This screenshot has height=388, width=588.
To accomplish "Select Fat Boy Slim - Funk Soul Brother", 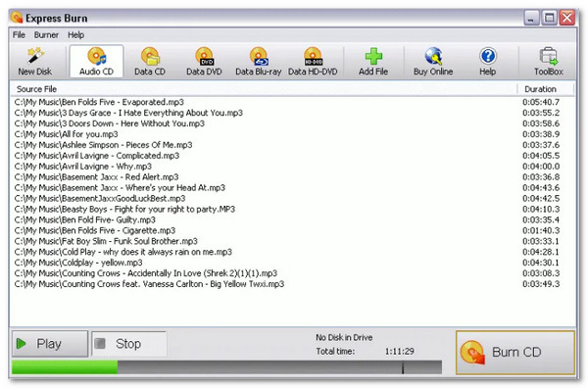I will 106,241.
